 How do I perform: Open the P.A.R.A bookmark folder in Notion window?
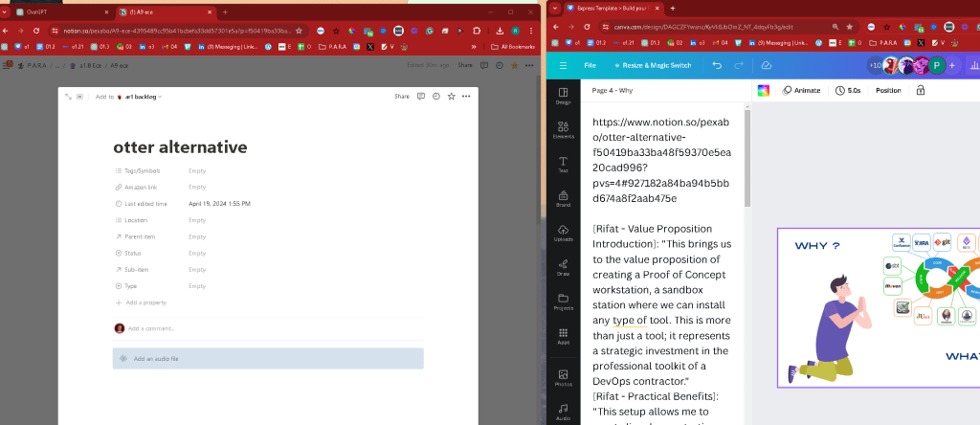point(332,46)
